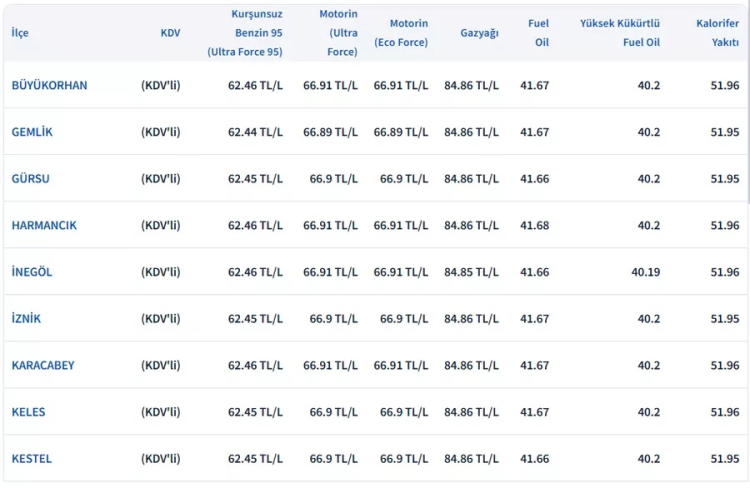Open the KARACABEY district link

pyautogui.click(x=43, y=365)
